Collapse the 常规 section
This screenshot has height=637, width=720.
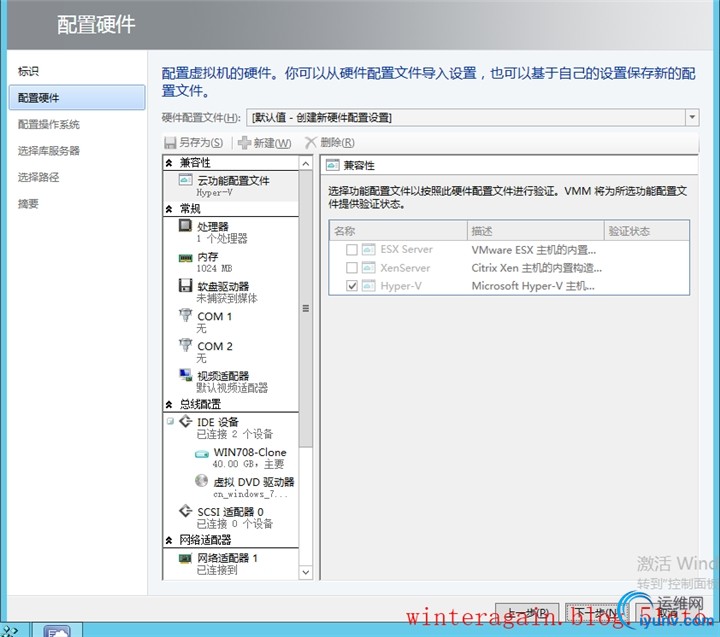tap(169, 209)
